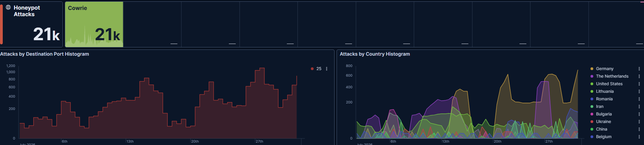
Task: Expand options for China legend entry
Action: [x=639, y=129]
